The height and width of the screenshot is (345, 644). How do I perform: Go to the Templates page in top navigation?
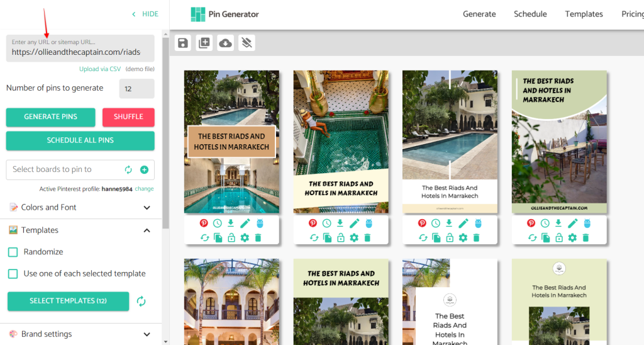tap(584, 14)
